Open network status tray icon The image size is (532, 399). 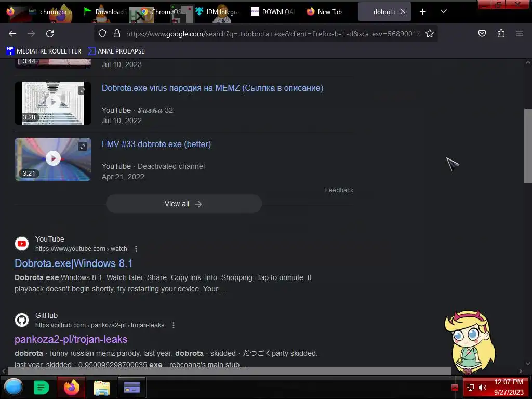[x=470, y=388]
